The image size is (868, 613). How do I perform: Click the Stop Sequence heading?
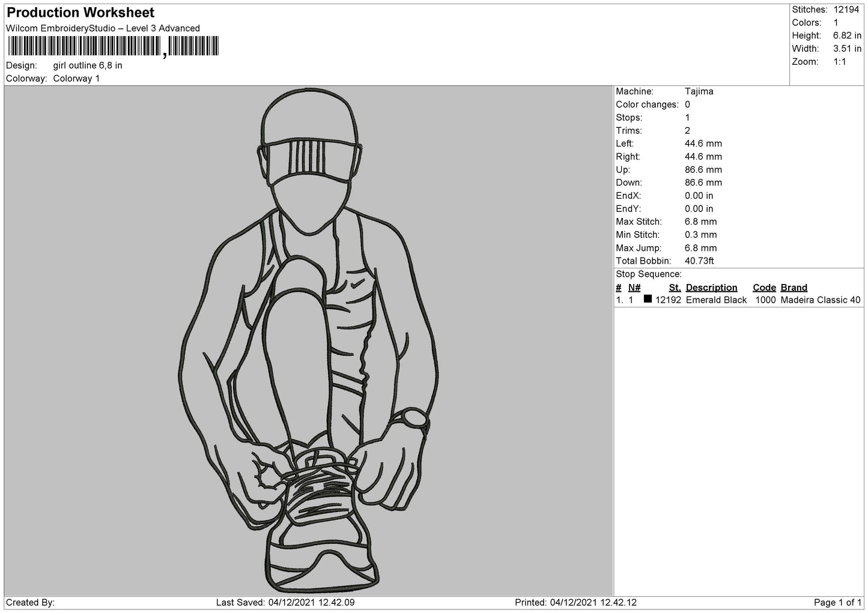click(649, 274)
